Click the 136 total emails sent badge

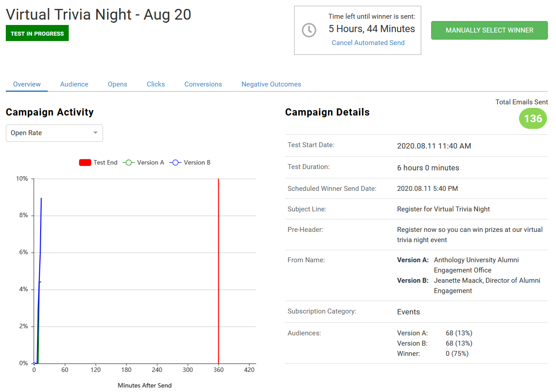point(533,119)
